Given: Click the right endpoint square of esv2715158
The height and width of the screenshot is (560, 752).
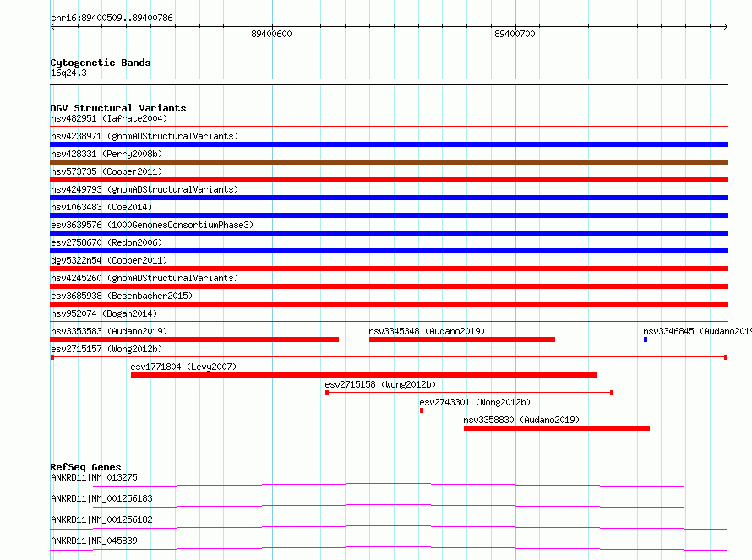Looking at the screenshot, I should pos(612,393).
